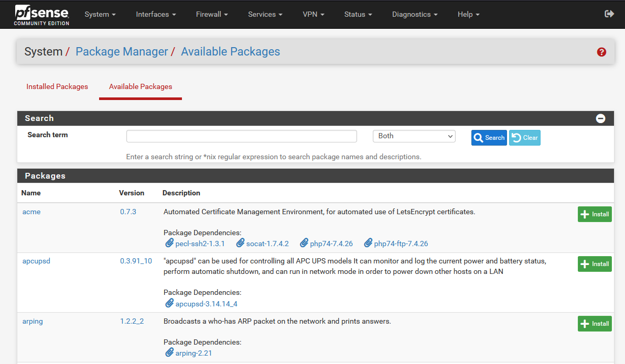This screenshot has height=364, width=625.
Task: Open the Both search scope dropdown
Action: 414,136
